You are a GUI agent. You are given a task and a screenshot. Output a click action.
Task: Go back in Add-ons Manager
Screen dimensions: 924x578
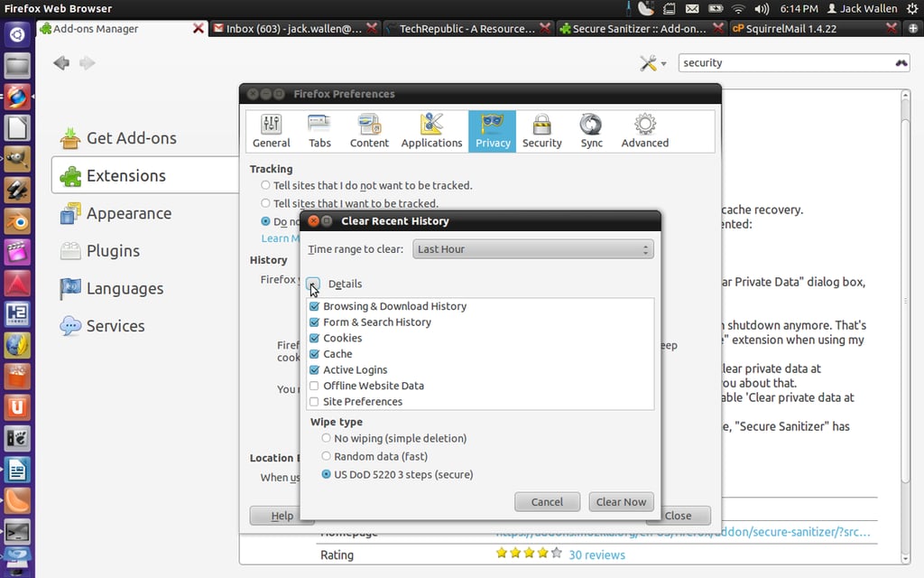pos(61,62)
